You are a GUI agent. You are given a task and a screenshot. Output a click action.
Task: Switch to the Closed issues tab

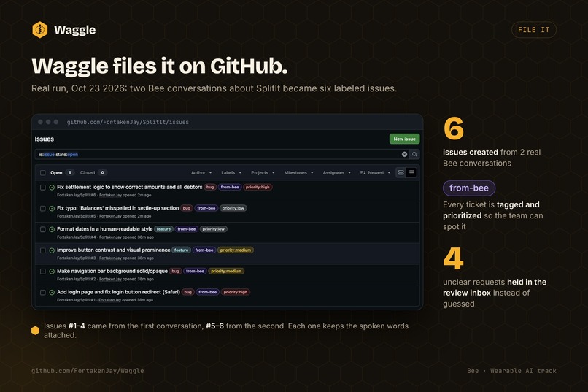tap(94, 172)
